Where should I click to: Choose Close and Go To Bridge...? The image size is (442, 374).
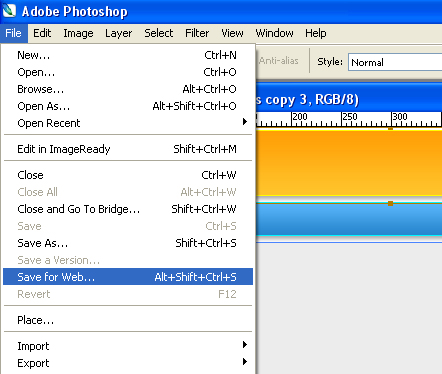(x=128, y=209)
